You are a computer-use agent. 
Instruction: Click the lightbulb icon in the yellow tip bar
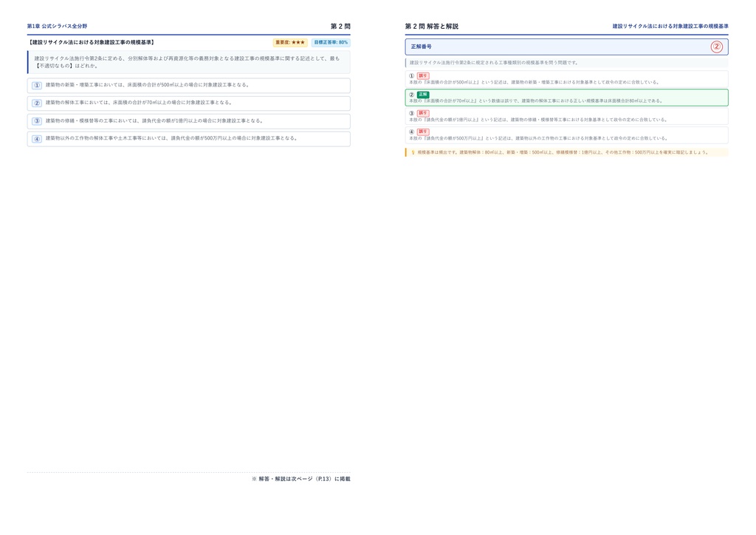tap(413, 152)
